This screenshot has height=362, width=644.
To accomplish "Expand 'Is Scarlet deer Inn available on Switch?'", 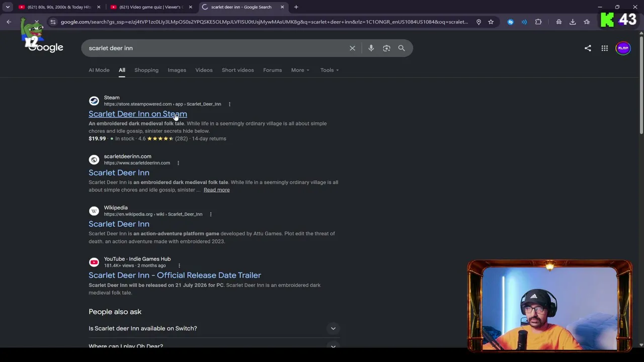I will (214, 328).
